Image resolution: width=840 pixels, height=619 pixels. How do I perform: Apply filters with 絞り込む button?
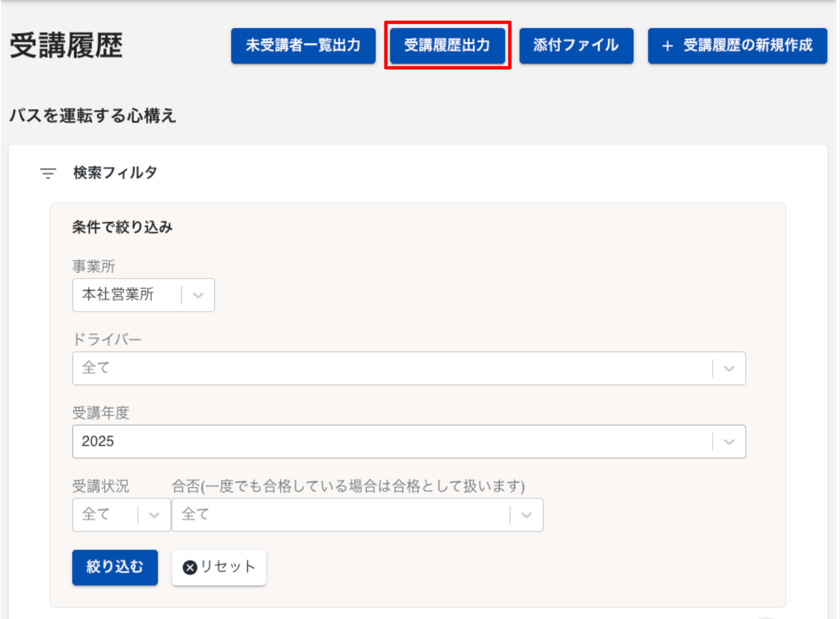click(x=115, y=567)
